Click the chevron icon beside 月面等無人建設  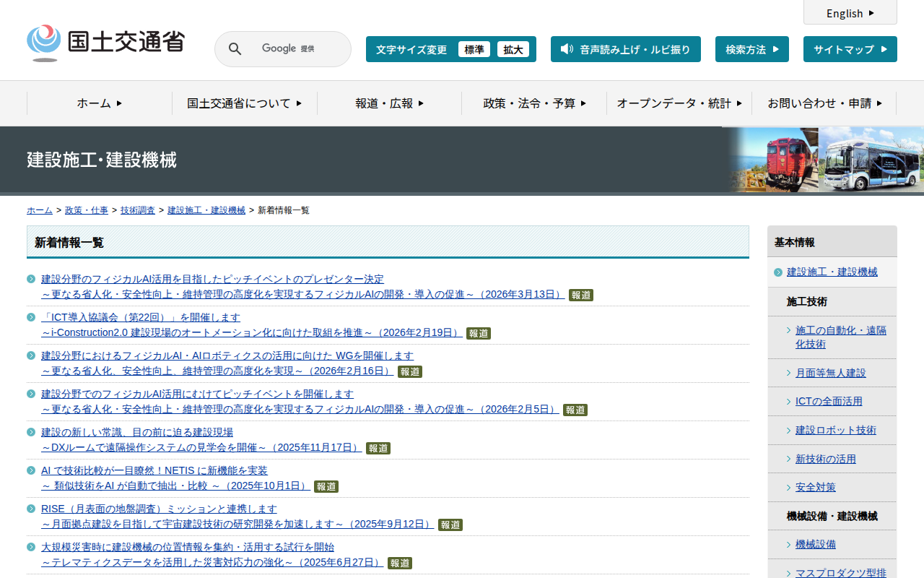(x=788, y=373)
